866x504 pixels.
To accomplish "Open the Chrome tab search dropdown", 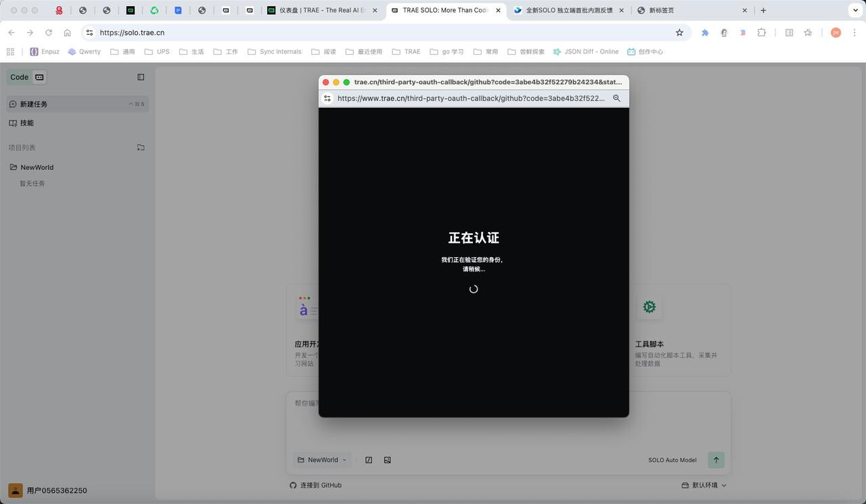I will [x=854, y=10].
